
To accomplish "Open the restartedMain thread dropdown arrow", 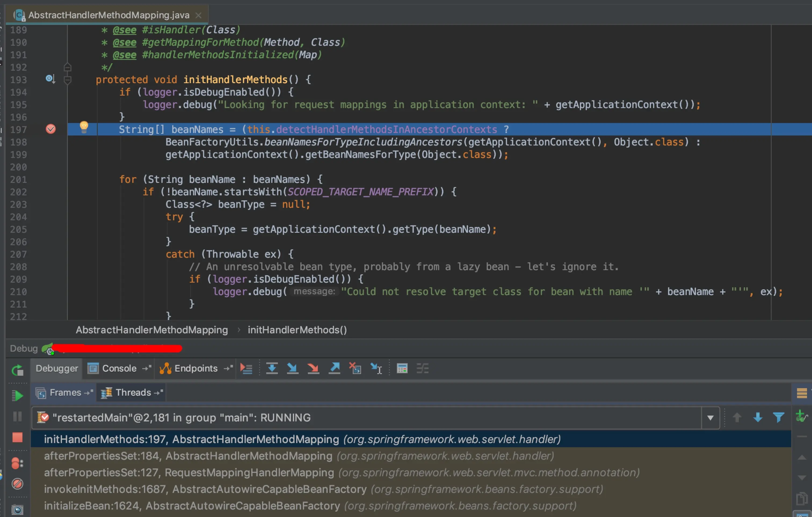I will pos(710,418).
